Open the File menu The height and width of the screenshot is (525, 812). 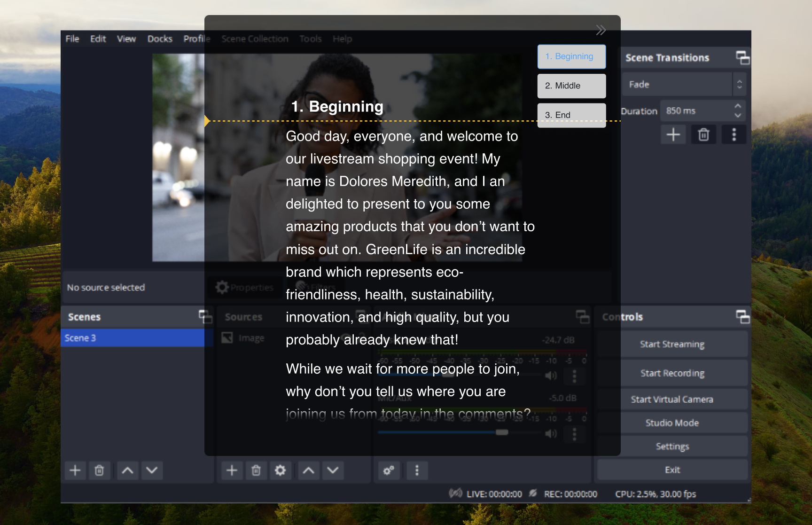[72, 39]
